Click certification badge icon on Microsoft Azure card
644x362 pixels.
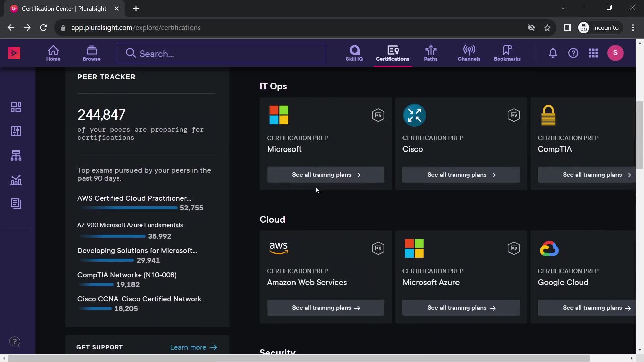[514, 248]
